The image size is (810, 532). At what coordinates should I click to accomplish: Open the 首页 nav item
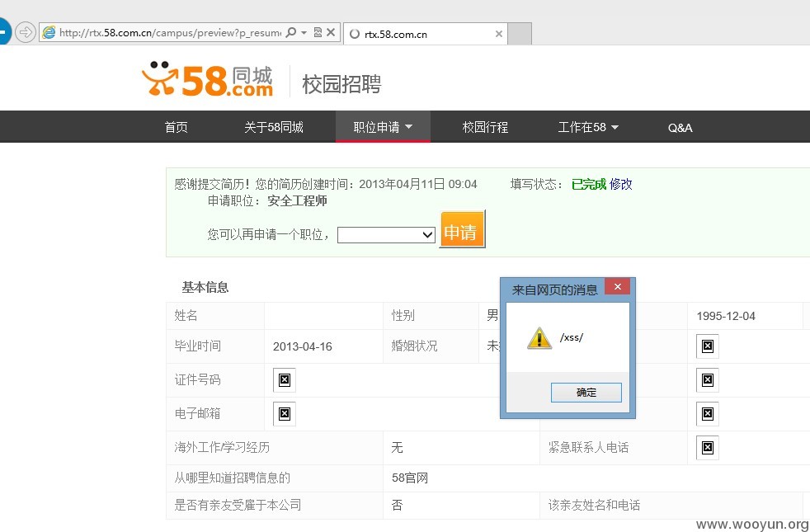pyautogui.click(x=177, y=127)
